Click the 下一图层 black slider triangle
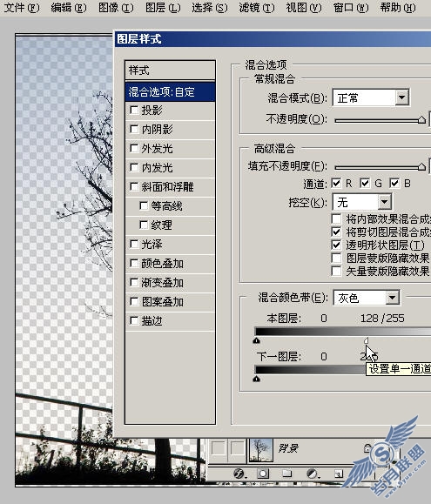This screenshot has height=504, width=431. pyautogui.click(x=256, y=379)
